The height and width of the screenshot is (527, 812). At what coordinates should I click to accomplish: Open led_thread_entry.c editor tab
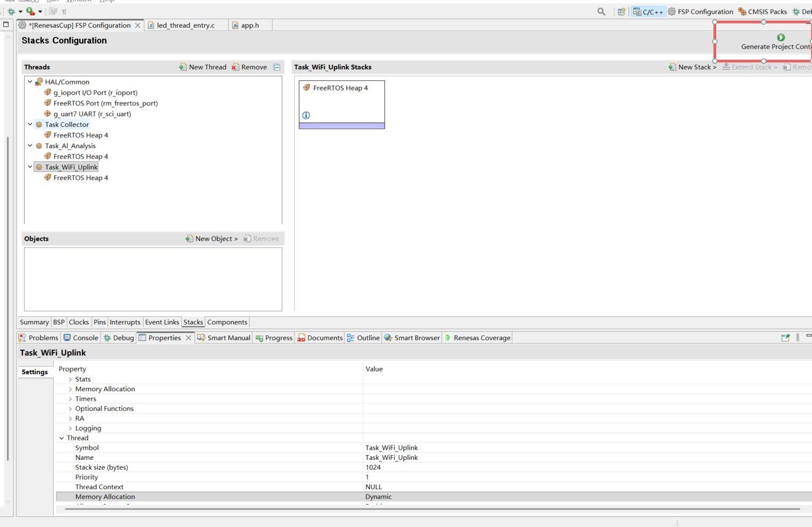[x=185, y=26]
